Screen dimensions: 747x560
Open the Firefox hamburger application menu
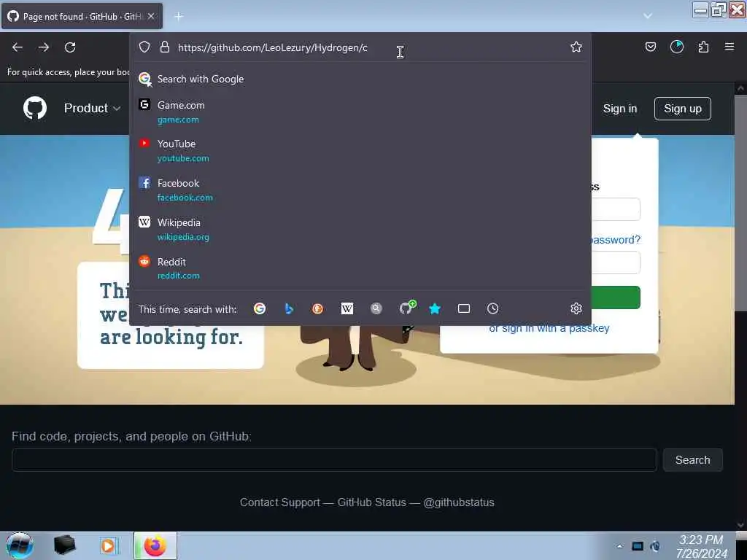point(729,47)
